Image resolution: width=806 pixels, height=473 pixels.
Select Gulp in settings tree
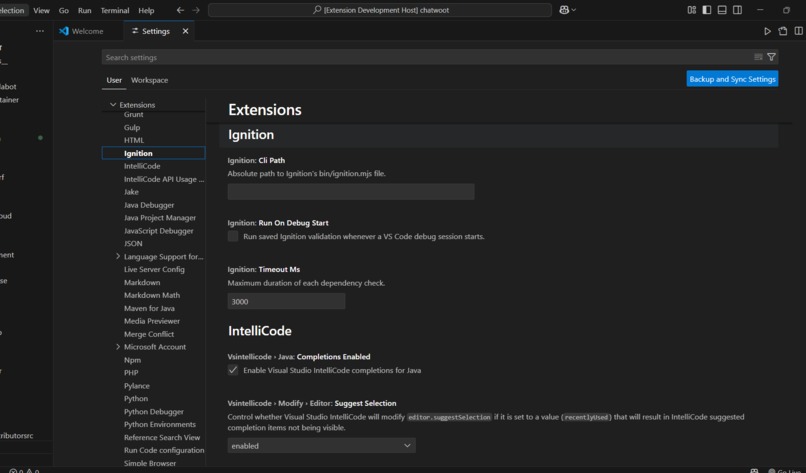coord(132,128)
